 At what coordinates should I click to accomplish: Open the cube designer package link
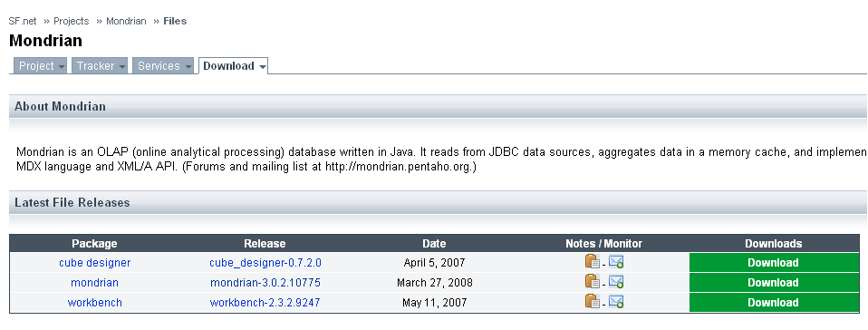(94, 262)
